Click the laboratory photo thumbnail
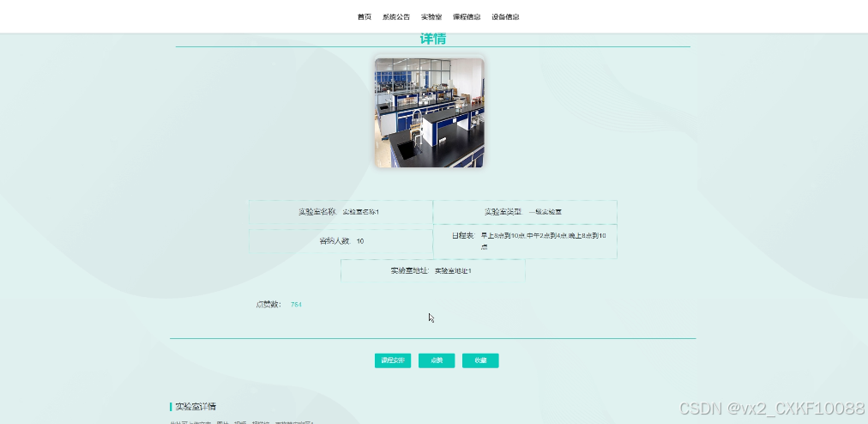Screen dimensions: 868x424 (x=430, y=112)
